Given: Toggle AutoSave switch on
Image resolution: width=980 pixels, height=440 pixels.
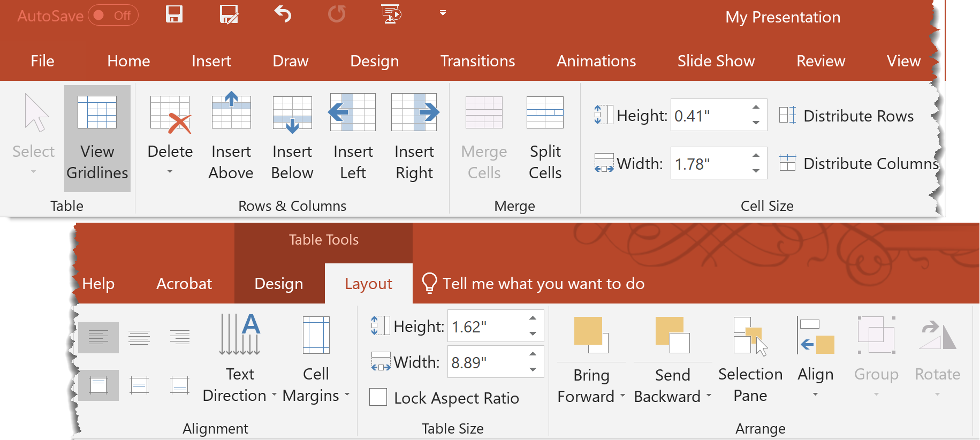Looking at the screenshot, I should point(113,16).
